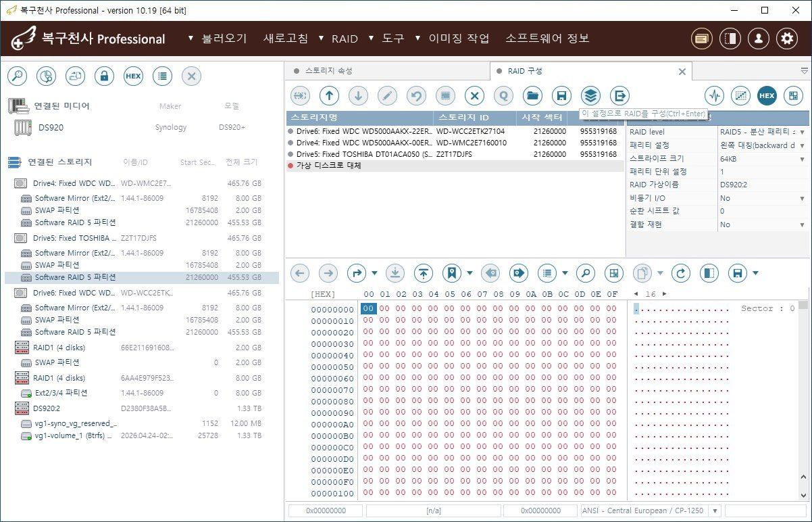The height and width of the screenshot is (522, 812).
Task: Select Drive5 TOSHIBA DT01ACA050 row in RAID list
Action: [455, 154]
